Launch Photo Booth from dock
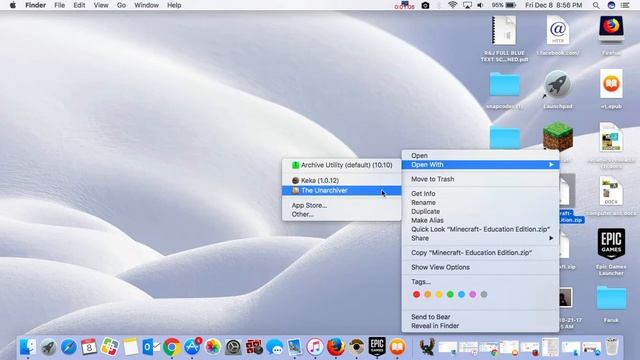The height and width of the screenshot is (360, 640). click(254, 347)
